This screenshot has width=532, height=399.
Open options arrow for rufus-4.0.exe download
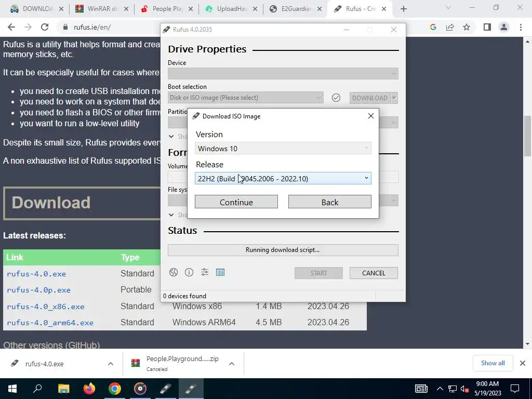click(111, 364)
